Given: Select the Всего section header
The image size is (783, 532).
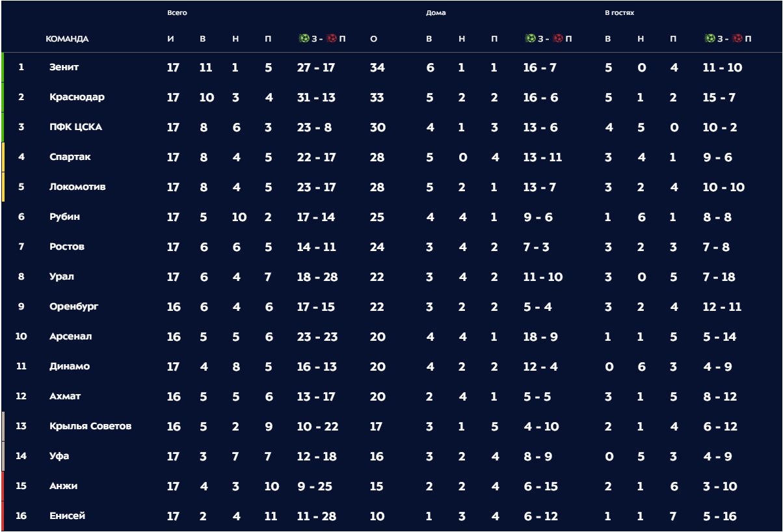Looking at the screenshot, I should 177,13.
